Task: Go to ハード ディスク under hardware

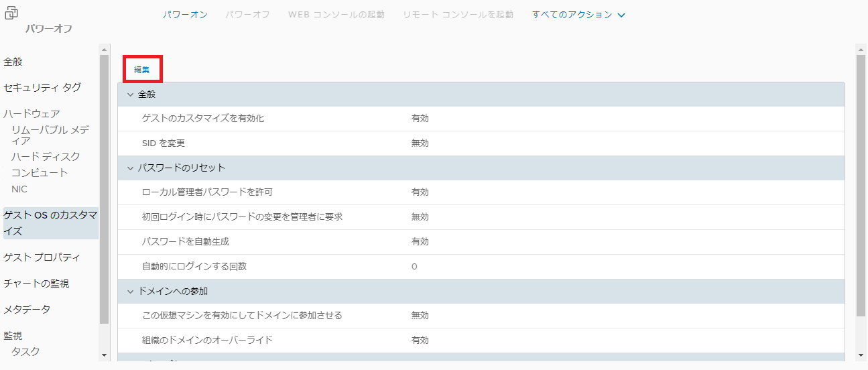Action: pos(46,157)
